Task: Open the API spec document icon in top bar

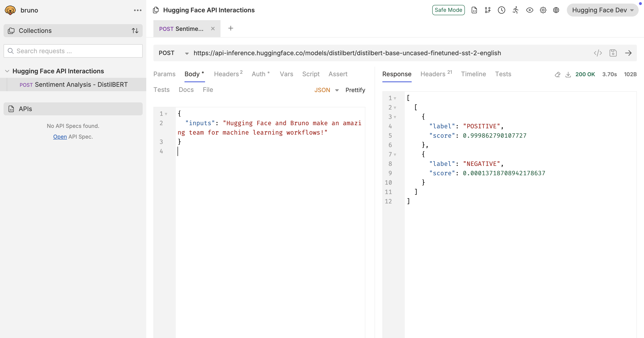Action: (474, 10)
